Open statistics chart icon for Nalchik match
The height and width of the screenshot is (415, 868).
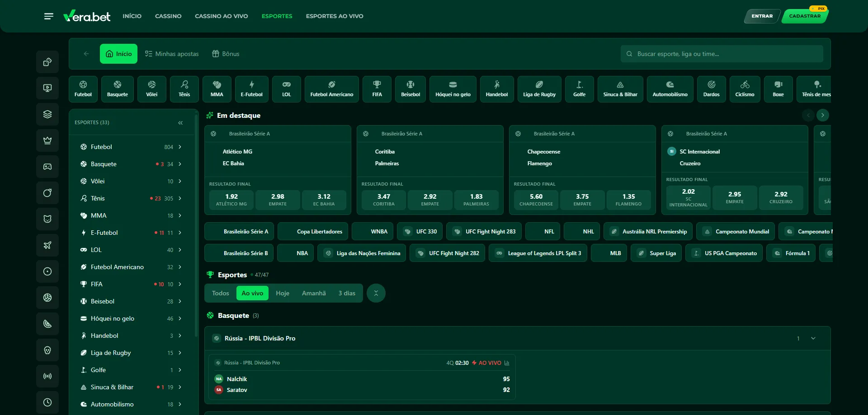[507, 363]
